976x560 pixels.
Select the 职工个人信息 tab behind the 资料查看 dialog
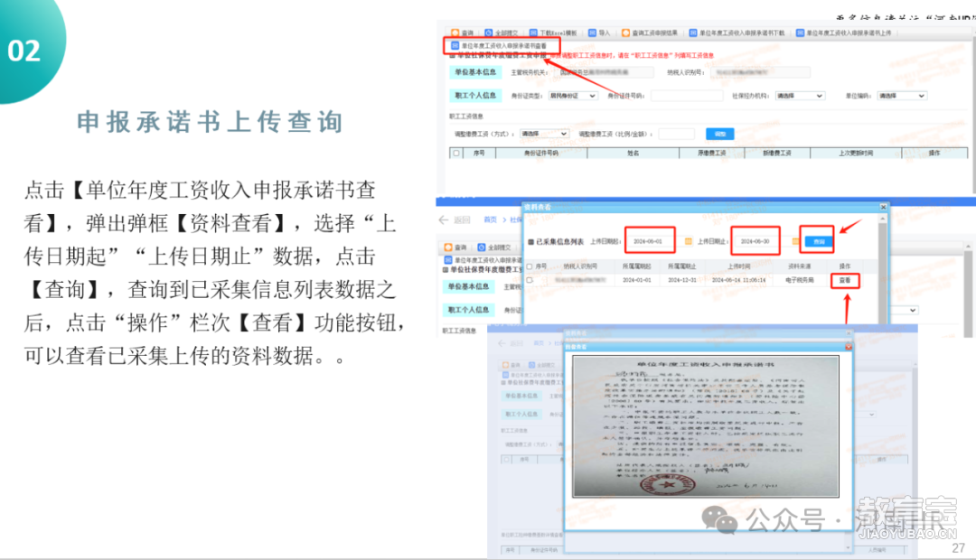tap(469, 310)
